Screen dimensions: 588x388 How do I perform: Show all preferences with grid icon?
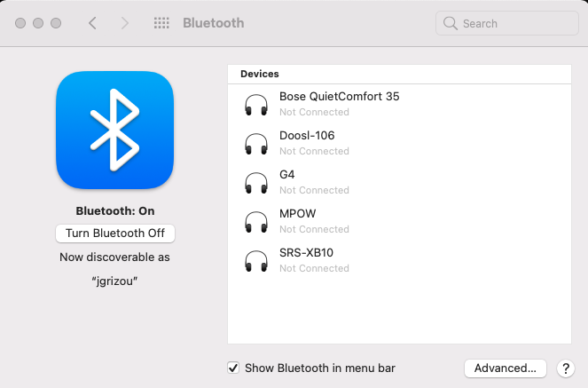(161, 23)
